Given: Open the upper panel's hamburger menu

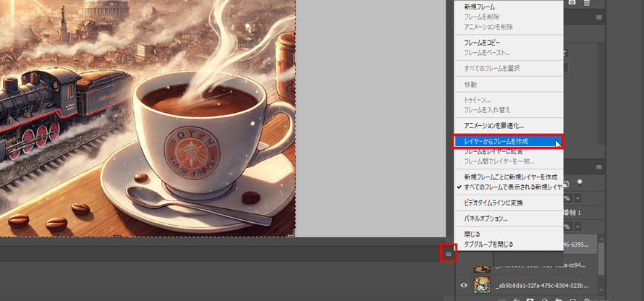Looking at the screenshot, I should pyautogui.click(x=599, y=17).
